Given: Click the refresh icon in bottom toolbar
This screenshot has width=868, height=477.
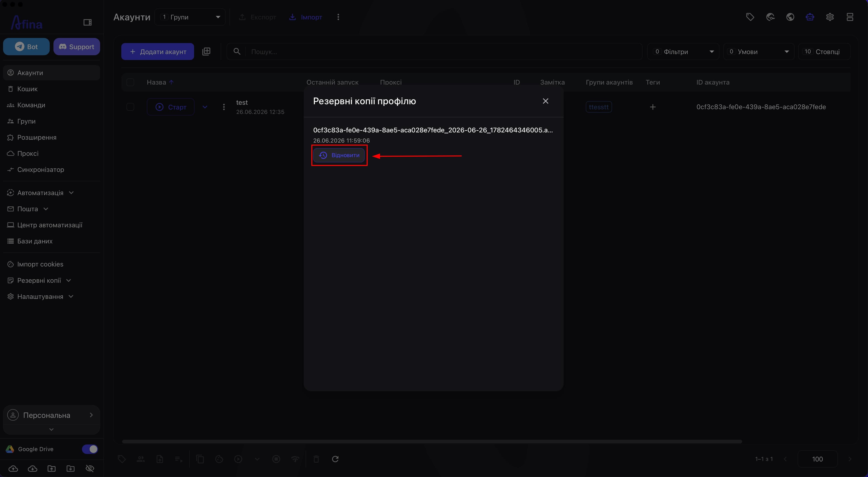Looking at the screenshot, I should click(x=335, y=459).
